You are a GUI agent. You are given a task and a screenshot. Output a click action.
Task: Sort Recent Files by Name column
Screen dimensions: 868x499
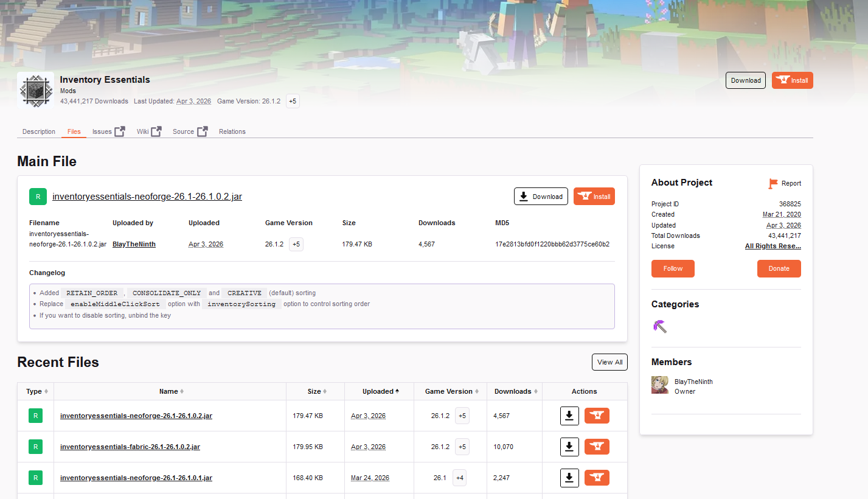coord(170,391)
